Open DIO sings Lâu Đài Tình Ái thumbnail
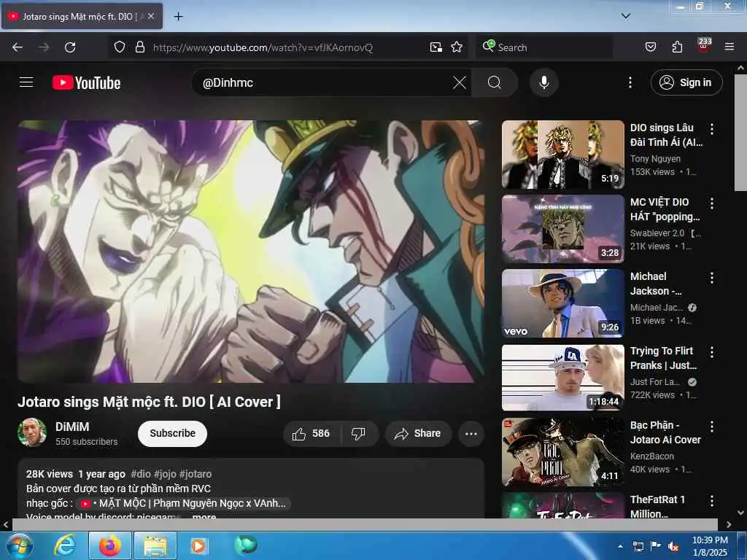747x560 pixels. point(562,155)
